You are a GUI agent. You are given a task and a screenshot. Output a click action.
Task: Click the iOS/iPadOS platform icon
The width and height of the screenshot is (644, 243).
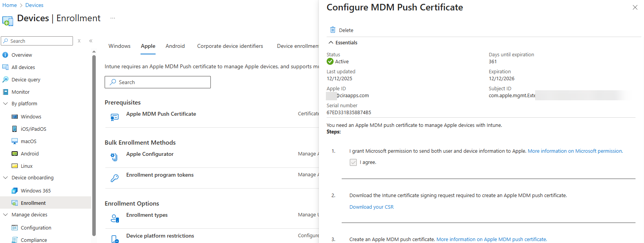coord(15,129)
